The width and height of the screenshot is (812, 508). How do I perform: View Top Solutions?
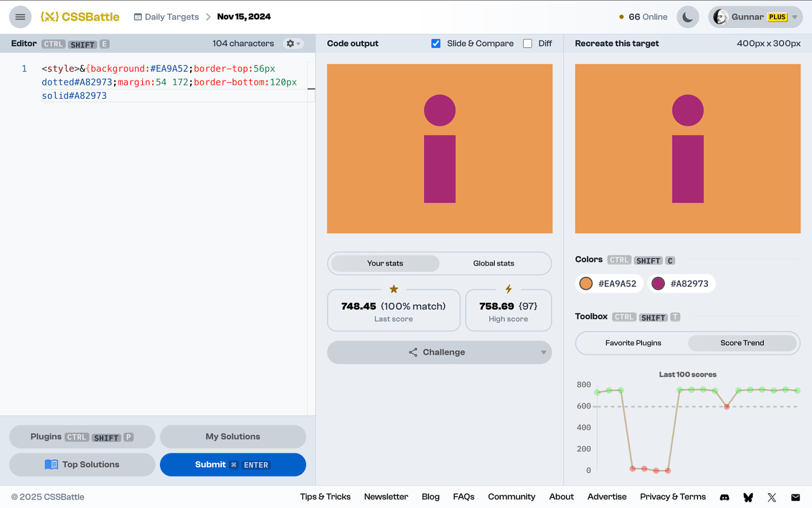coord(82,465)
